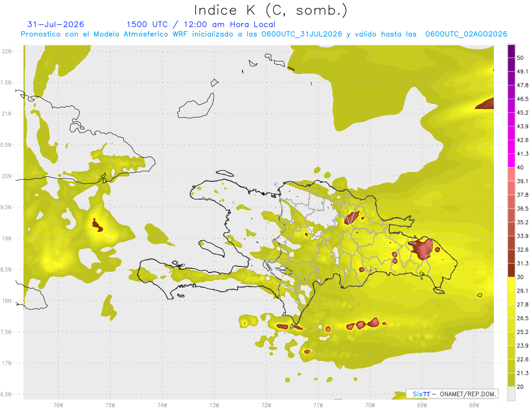Click the "40" colorbar label
This screenshot has width=532, height=411.
(521, 168)
